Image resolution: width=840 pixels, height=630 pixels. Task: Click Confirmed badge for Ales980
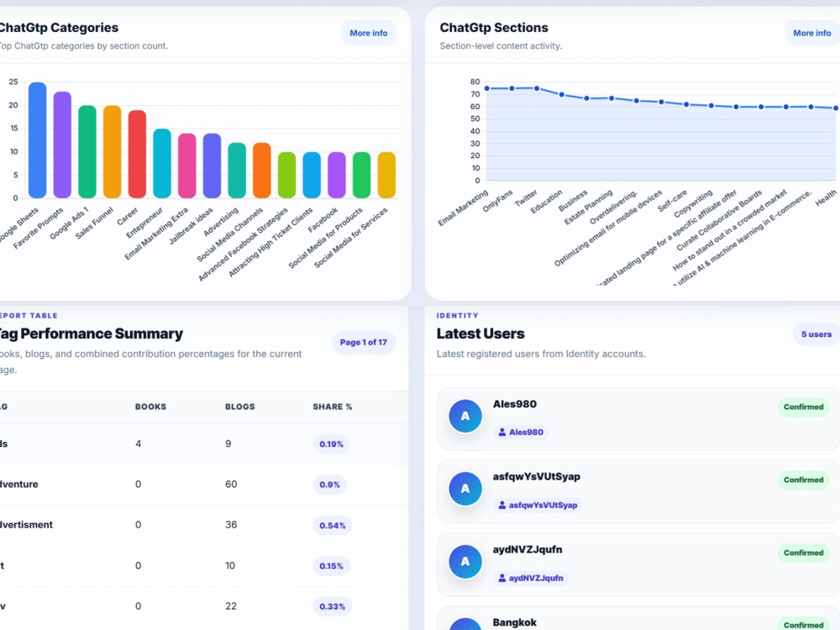coord(804,407)
